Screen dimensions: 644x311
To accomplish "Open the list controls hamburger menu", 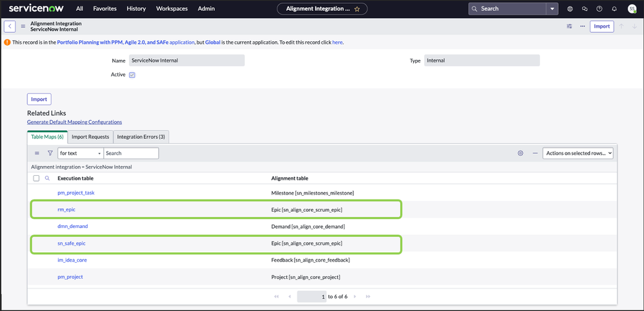I will coord(37,153).
